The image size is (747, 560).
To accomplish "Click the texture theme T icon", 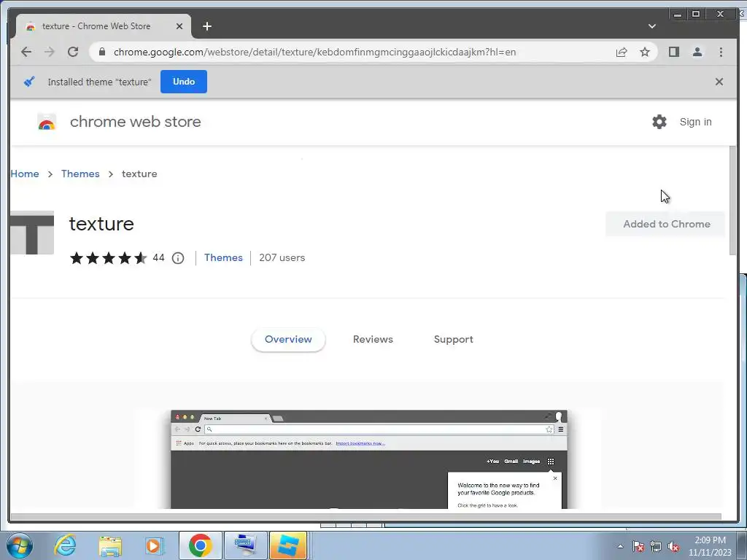I will (32, 233).
